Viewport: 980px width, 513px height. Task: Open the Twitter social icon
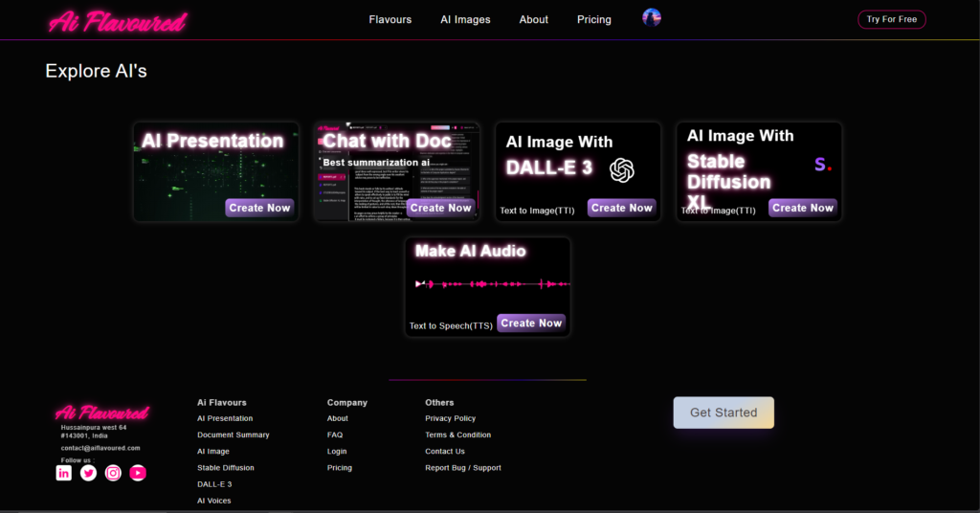[88, 473]
